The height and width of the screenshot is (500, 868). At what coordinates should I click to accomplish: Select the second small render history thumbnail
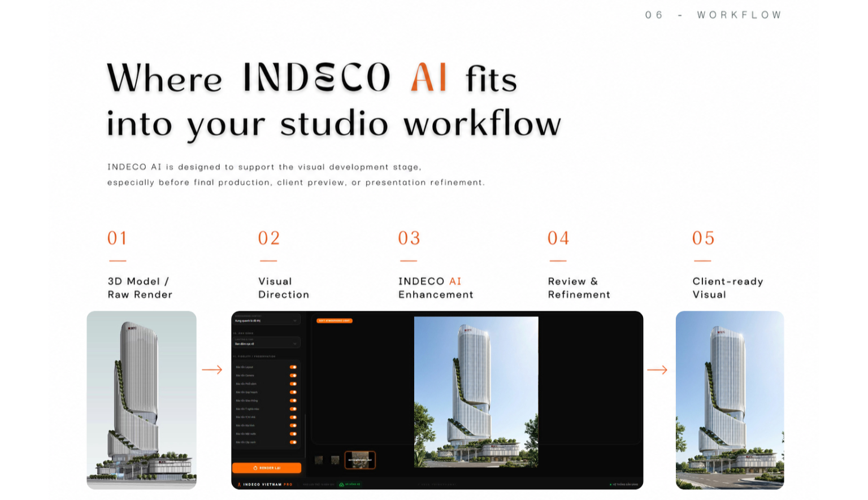335,460
